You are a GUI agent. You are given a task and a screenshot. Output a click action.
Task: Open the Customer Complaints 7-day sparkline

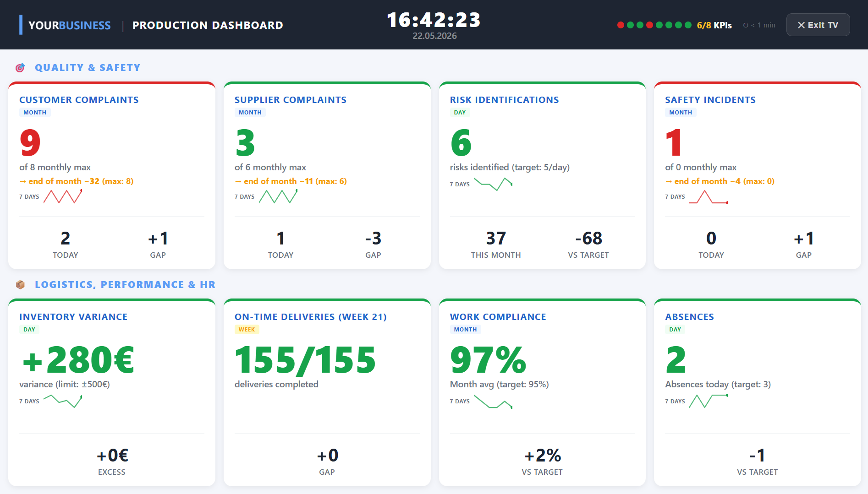click(63, 196)
